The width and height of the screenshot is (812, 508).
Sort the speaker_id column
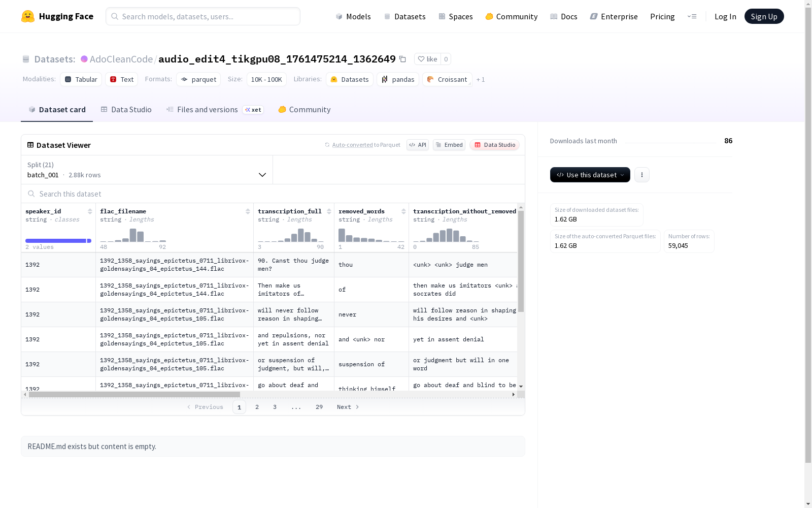[x=90, y=211]
